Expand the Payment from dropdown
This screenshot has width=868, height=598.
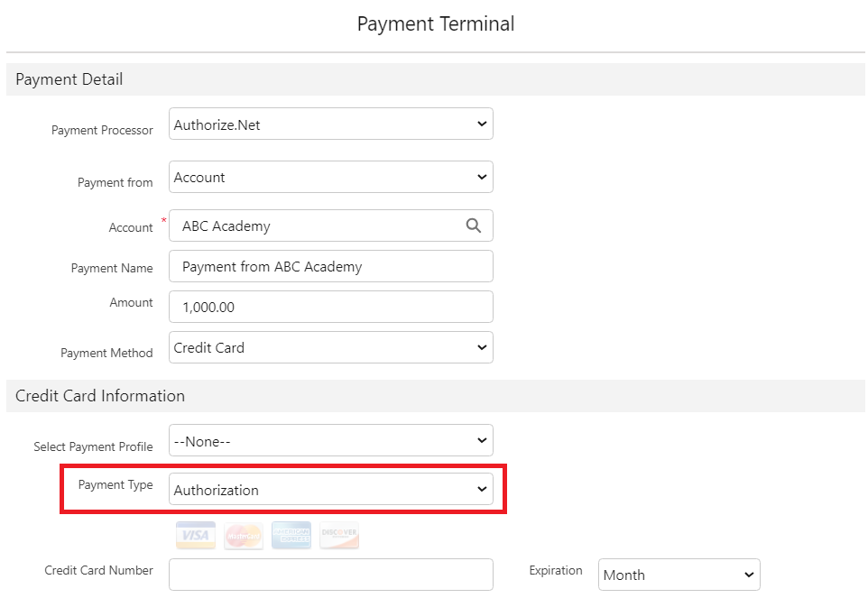tap(330, 177)
